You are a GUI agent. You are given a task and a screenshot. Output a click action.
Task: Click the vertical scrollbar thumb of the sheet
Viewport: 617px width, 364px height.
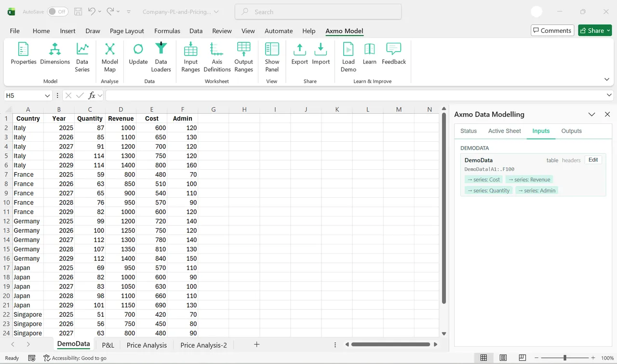tap(444, 209)
